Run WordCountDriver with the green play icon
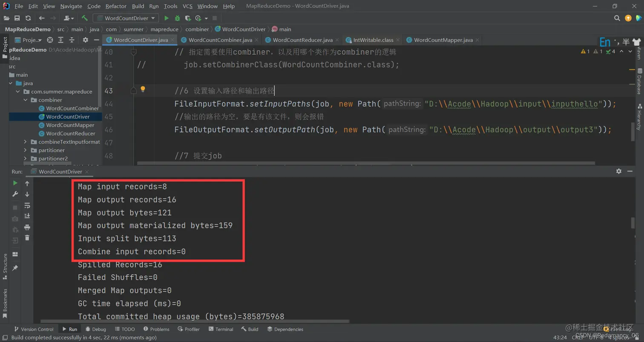This screenshot has width=644, height=342. [167, 18]
